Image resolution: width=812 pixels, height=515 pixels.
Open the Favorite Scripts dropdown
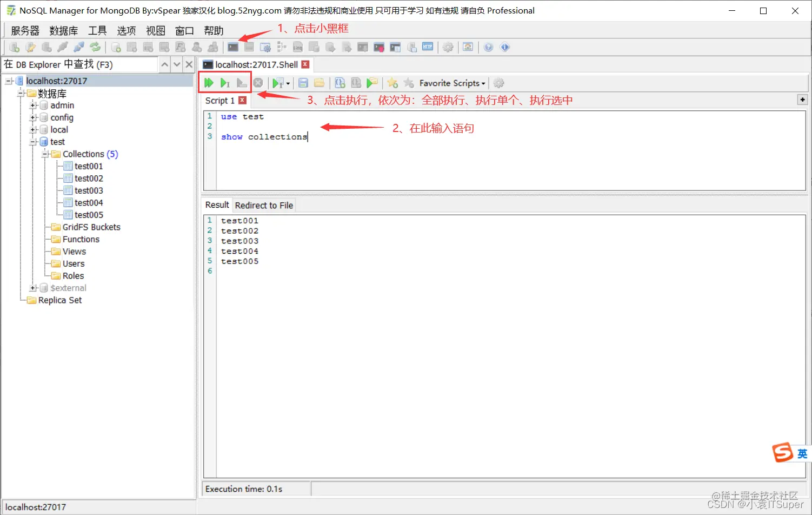click(x=452, y=83)
